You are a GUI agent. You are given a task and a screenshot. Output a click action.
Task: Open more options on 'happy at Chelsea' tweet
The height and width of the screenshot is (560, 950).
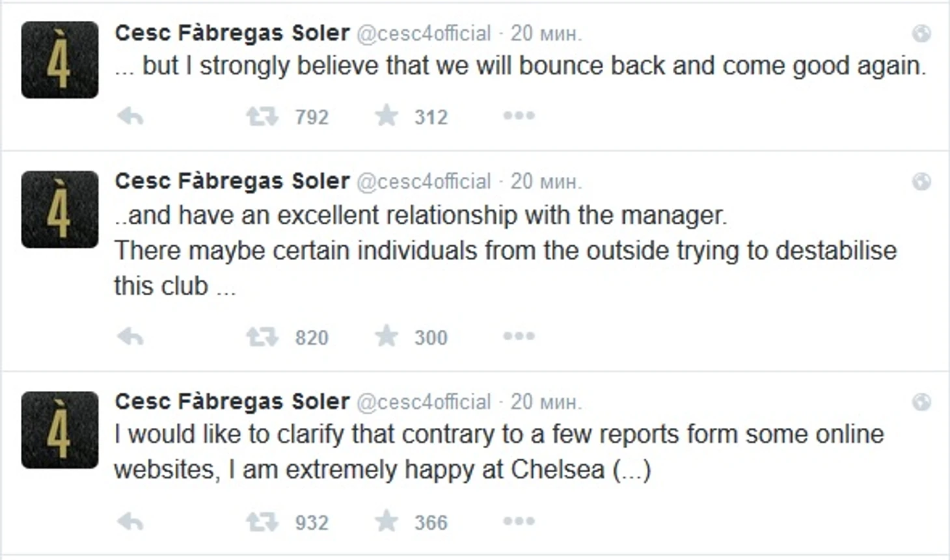pos(519,521)
